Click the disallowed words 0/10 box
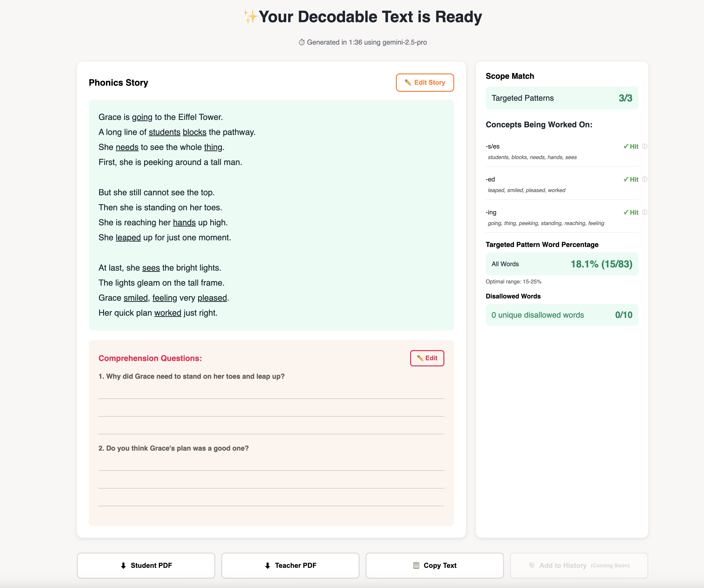Screen dimensions: 704x588 562,315
